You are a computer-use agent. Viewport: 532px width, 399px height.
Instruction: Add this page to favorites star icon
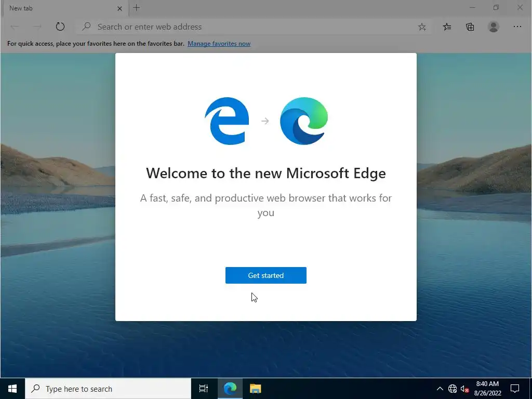422,27
